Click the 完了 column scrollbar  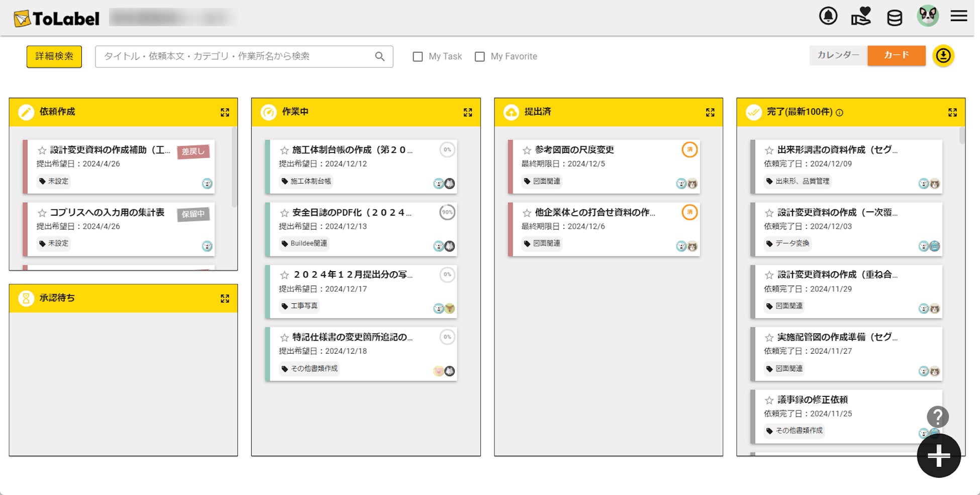point(962,136)
